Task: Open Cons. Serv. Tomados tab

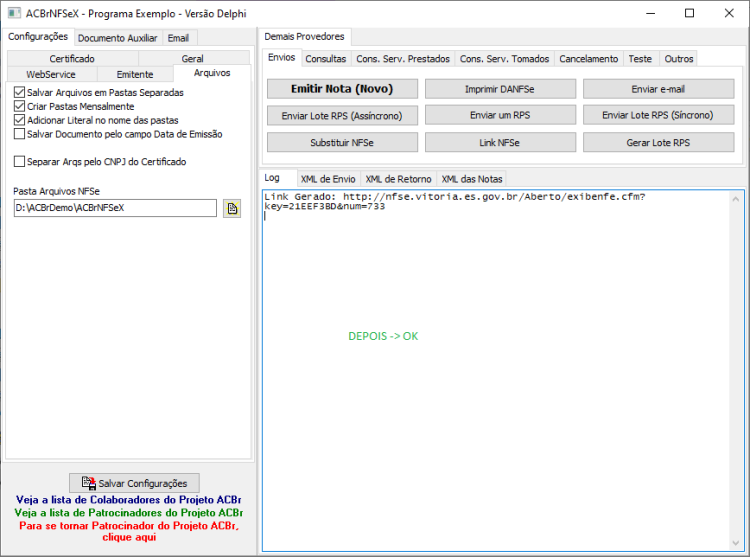Action: (505, 59)
